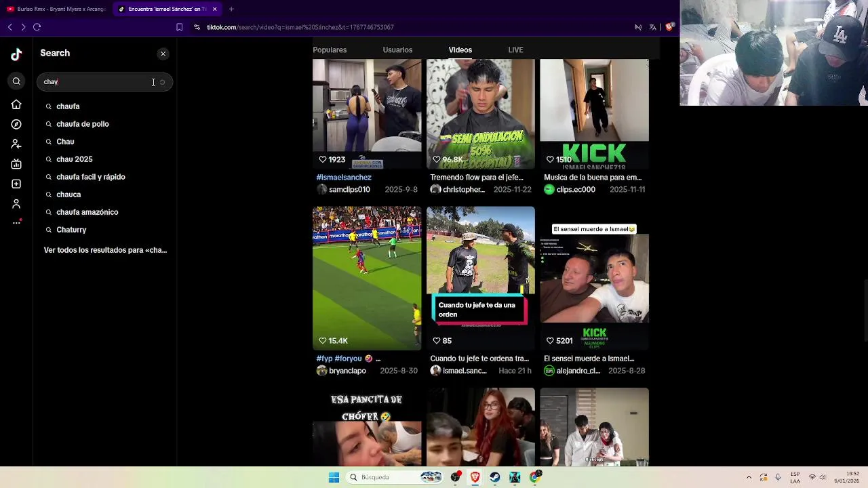
Task: Open the More three-dots sidebar icon
Action: tap(16, 222)
